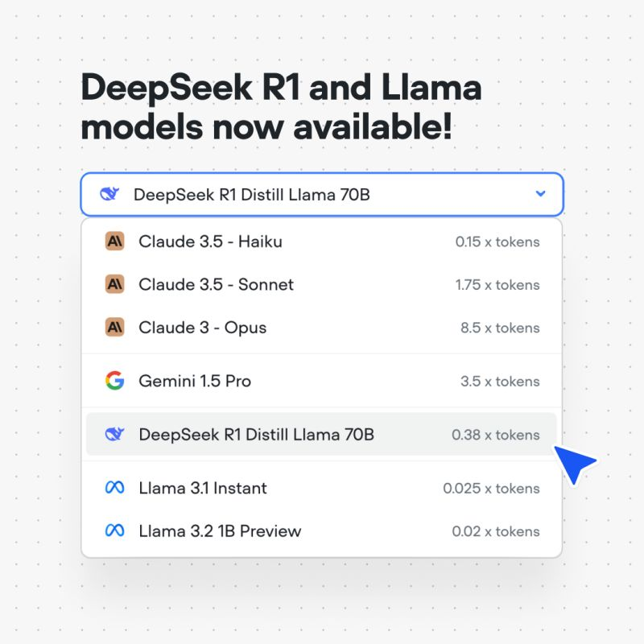Viewport: 644px width, 644px height.
Task: Click the Anthropic icon next to Claude 3.5 Sonnet
Action: pos(114,285)
